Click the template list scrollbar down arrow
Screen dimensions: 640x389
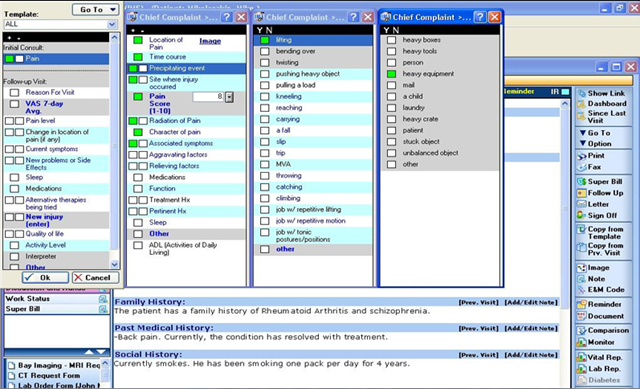click(114, 265)
